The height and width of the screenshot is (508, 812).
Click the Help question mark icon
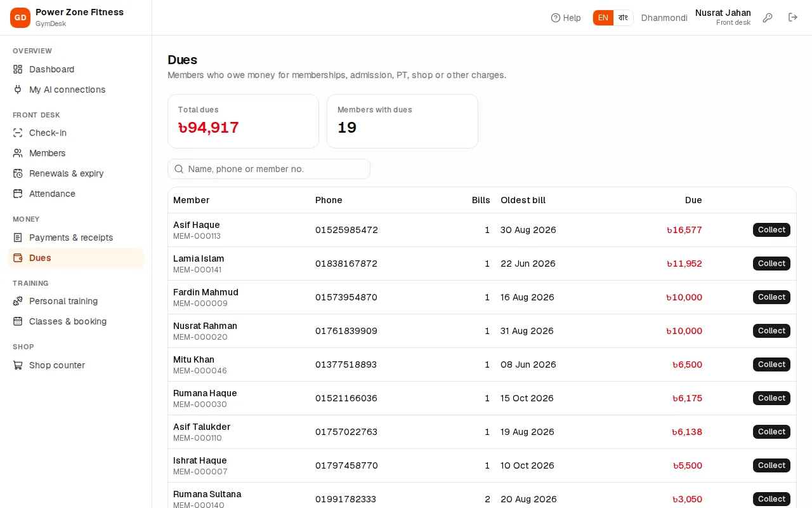coord(556,18)
